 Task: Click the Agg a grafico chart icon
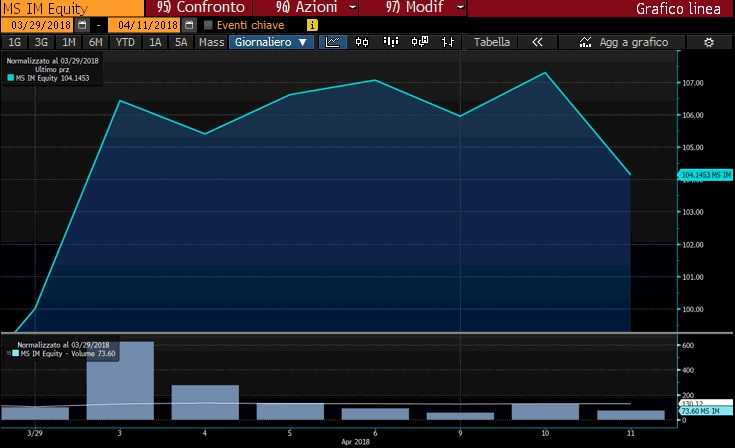point(585,43)
